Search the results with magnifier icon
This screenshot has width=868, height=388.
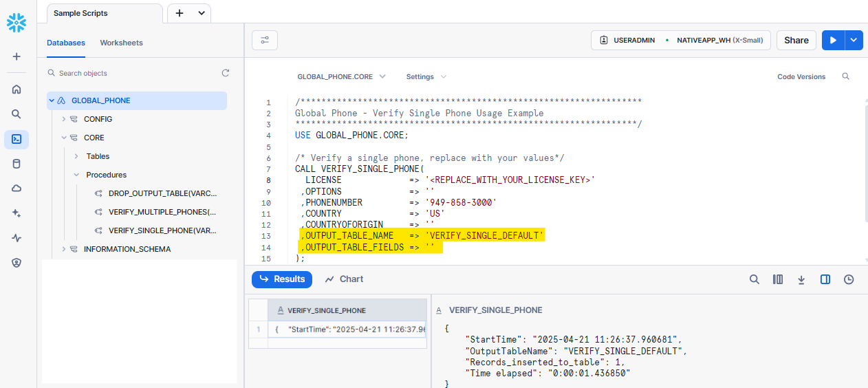click(x=755, y=279)
